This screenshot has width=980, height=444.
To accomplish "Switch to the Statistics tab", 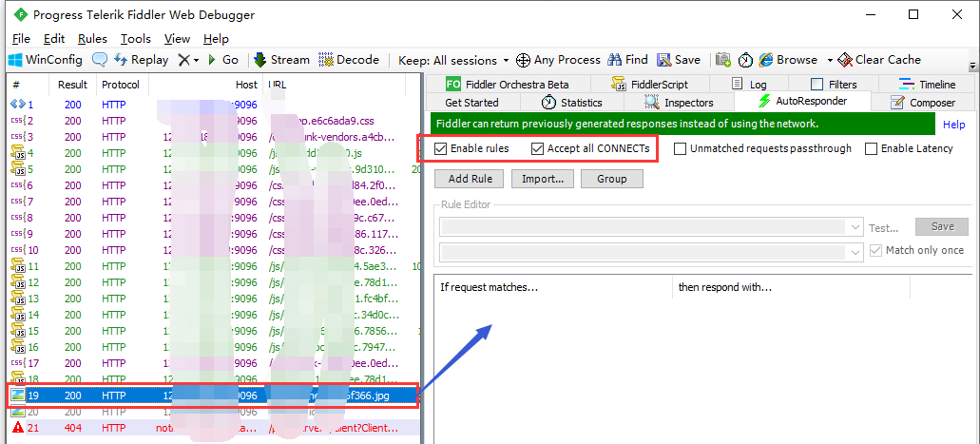I will coord(571,103).
